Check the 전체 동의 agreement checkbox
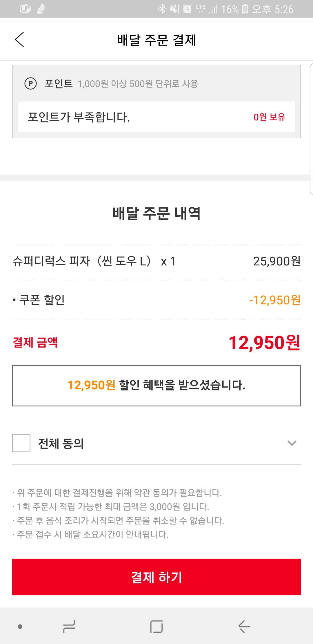Viewport: 313px width, 644px height. tap(21, 443)
